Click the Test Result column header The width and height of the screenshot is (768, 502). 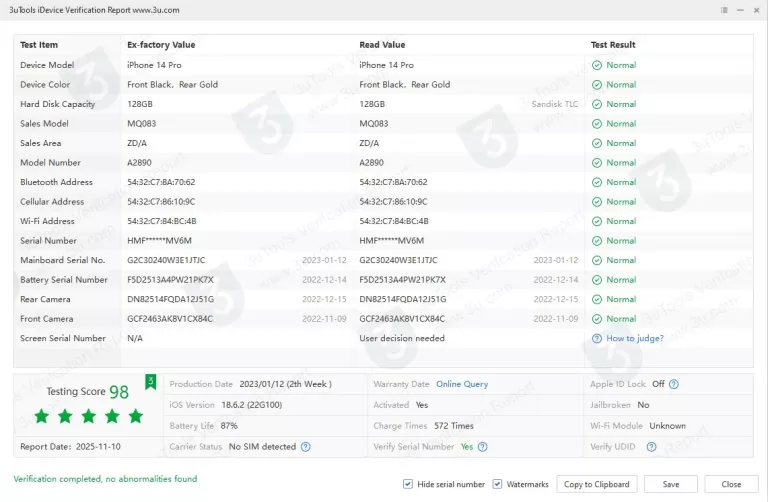point(613,45)
